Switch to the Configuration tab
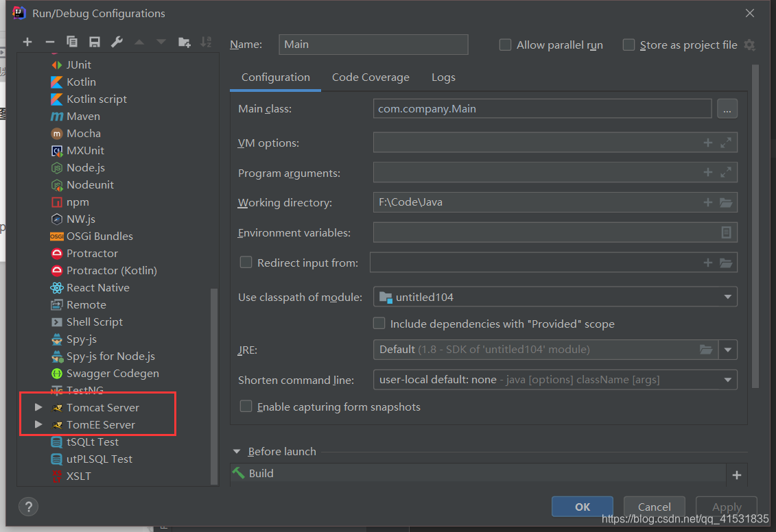 (x=276, y=77)
